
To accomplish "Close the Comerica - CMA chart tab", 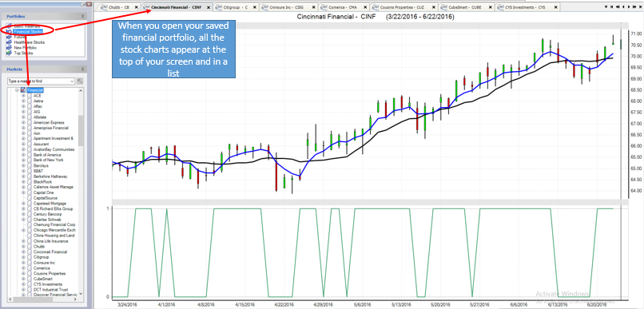I will pyautogui.click(x=365, y=7).
